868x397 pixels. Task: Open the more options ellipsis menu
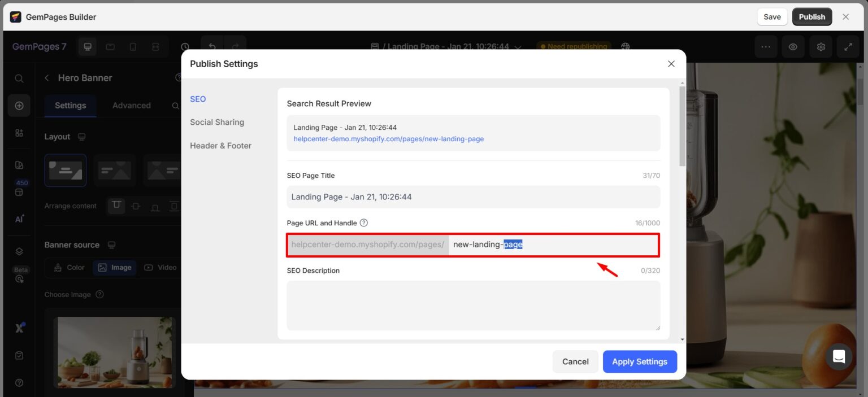pyautogui.click(x=766, y=47)
